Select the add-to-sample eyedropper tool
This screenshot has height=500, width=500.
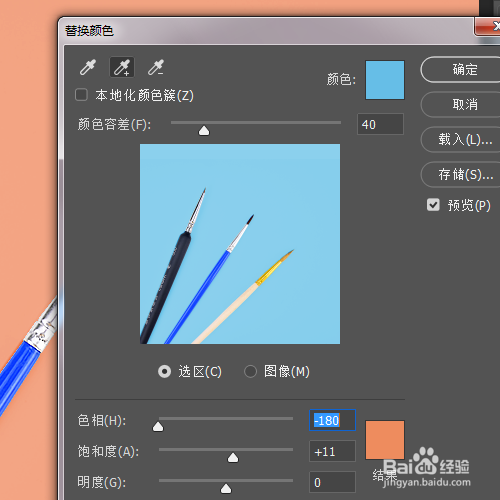coord(122,67)
